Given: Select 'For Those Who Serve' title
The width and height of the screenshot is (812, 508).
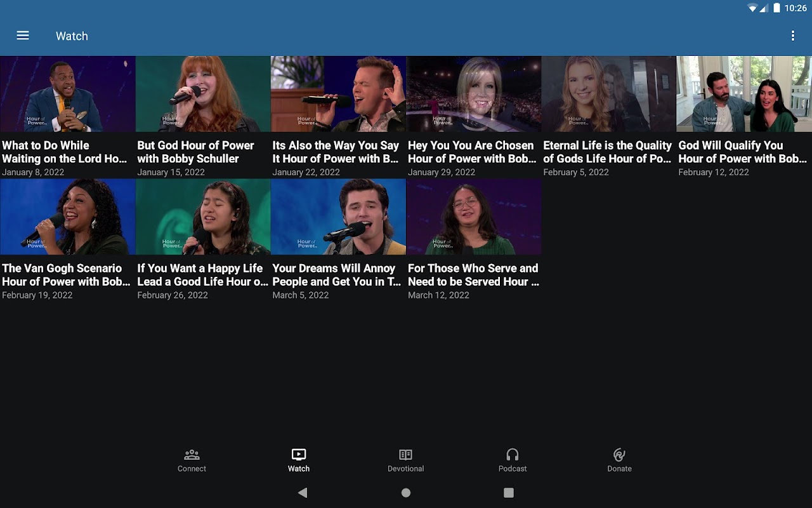Looking at the screenshot, I should 473,275.
